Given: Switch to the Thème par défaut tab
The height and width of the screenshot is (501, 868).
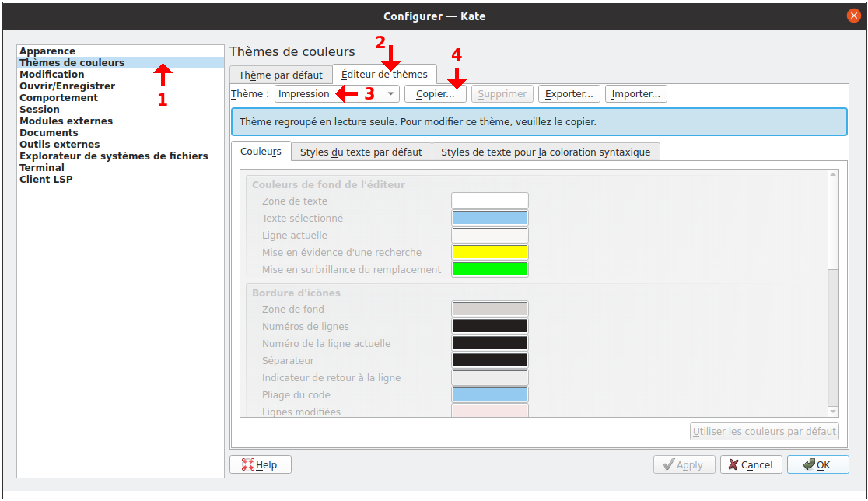Looking at the screenshot, I should pos(281,75).
